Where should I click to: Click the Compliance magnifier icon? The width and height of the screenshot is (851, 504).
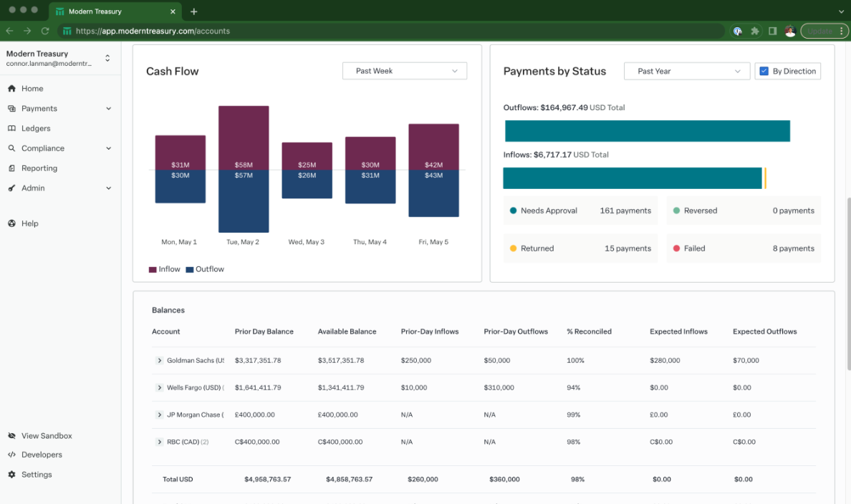[x=11, y=148]
